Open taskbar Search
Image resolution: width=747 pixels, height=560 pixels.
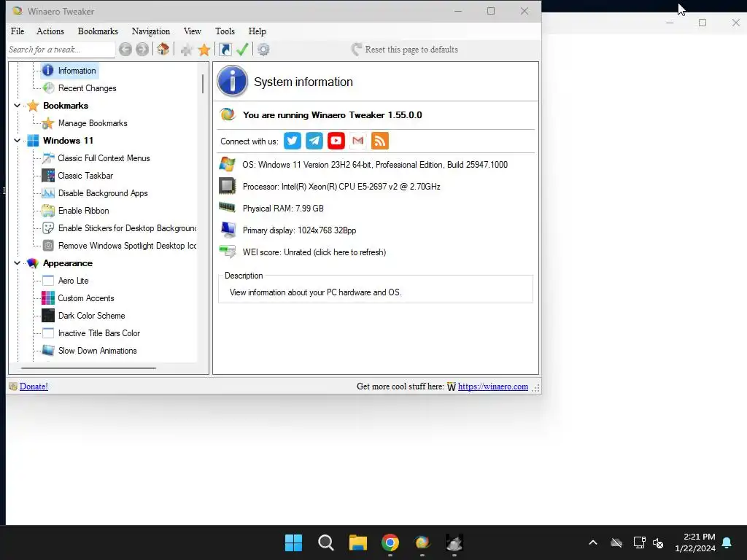click(x=326, y=542)
